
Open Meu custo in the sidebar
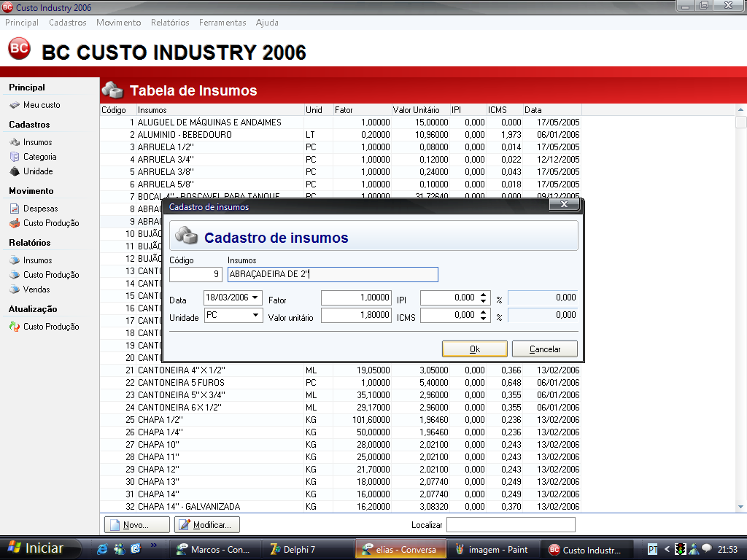(41, 105)
